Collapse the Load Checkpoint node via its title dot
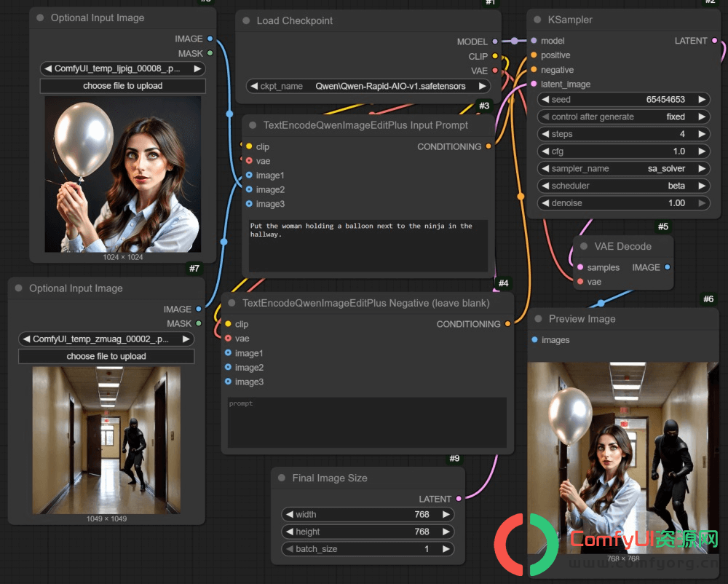 246,21
